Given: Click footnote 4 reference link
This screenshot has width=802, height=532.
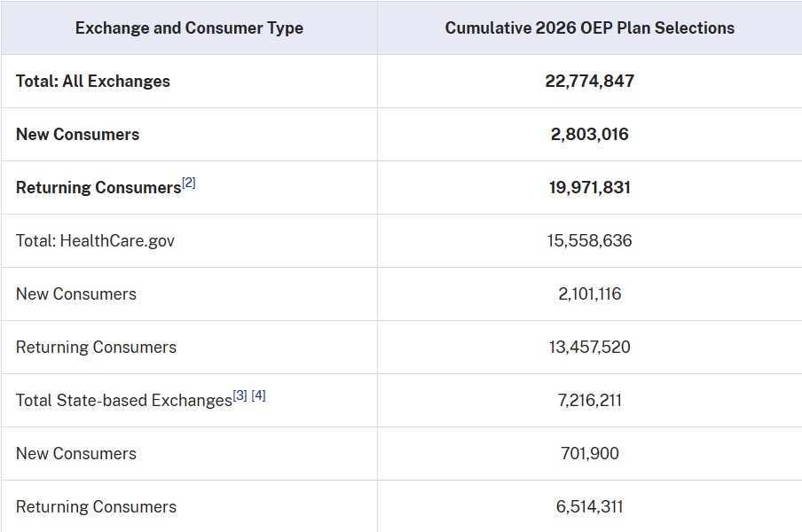Looking at the screenshot, I should pos(258,396).
